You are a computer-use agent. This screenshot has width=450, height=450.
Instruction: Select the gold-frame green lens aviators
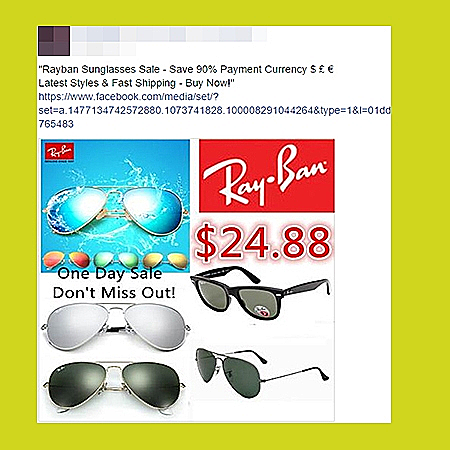pyautogui.click(x=114, y=386)
